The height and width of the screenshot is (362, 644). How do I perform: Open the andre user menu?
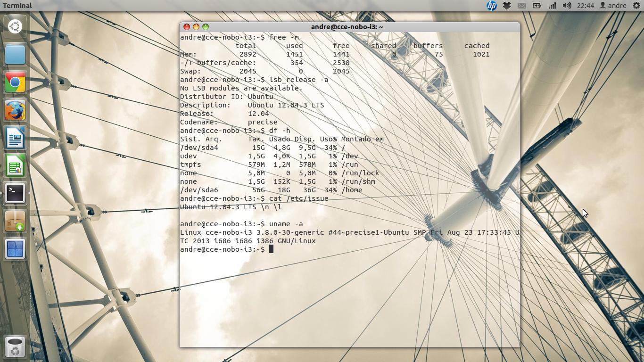tap(612, 6)
